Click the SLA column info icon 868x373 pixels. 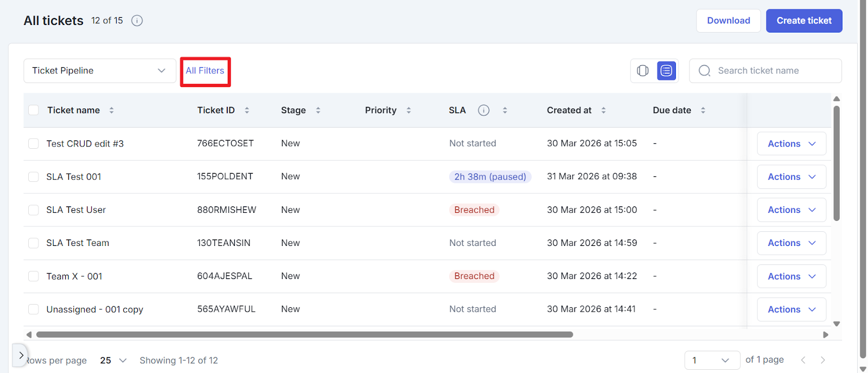(483, 110)
